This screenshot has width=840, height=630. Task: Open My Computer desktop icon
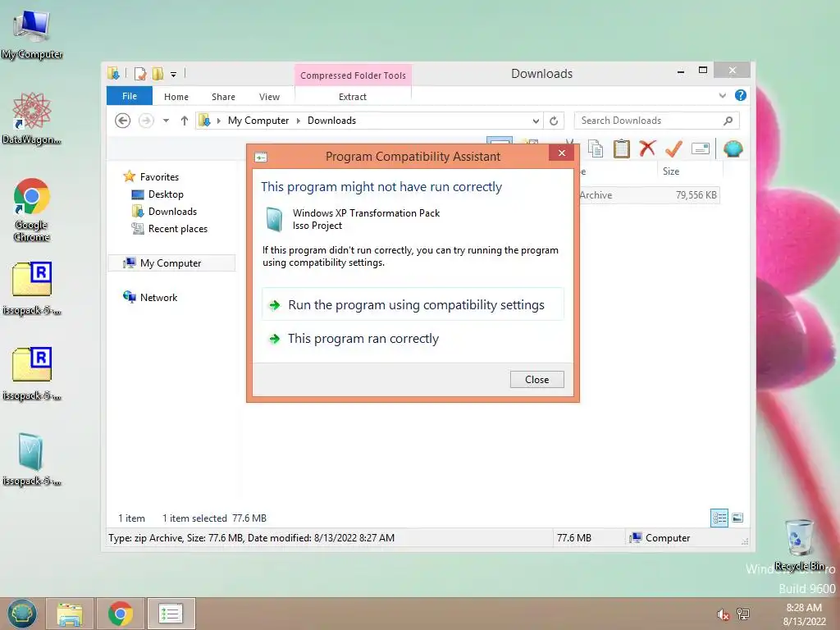point(32,33)
